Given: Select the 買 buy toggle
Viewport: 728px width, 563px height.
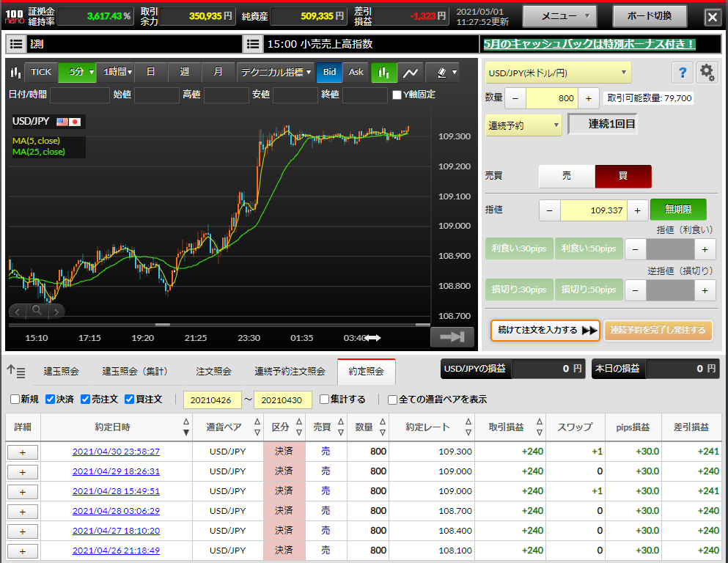Looking at the screenshot, I should 623,176.
